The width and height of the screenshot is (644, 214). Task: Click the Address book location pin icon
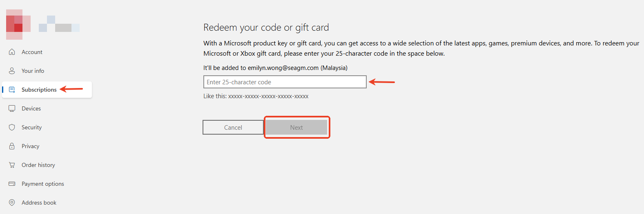pyautogui.click(x=12, y=203)
